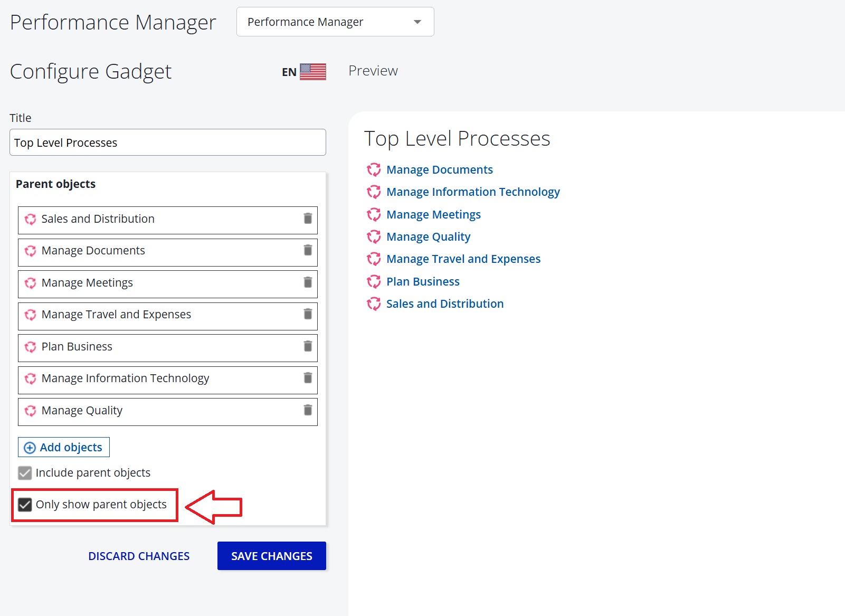
Task: Click the Title input field
Action: pos(168,143)
